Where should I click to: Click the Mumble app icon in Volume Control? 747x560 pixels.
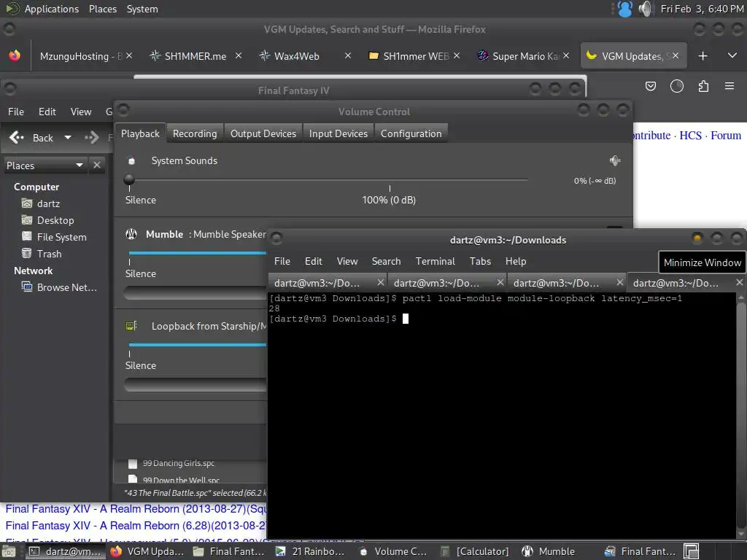(x=131, y=234)
